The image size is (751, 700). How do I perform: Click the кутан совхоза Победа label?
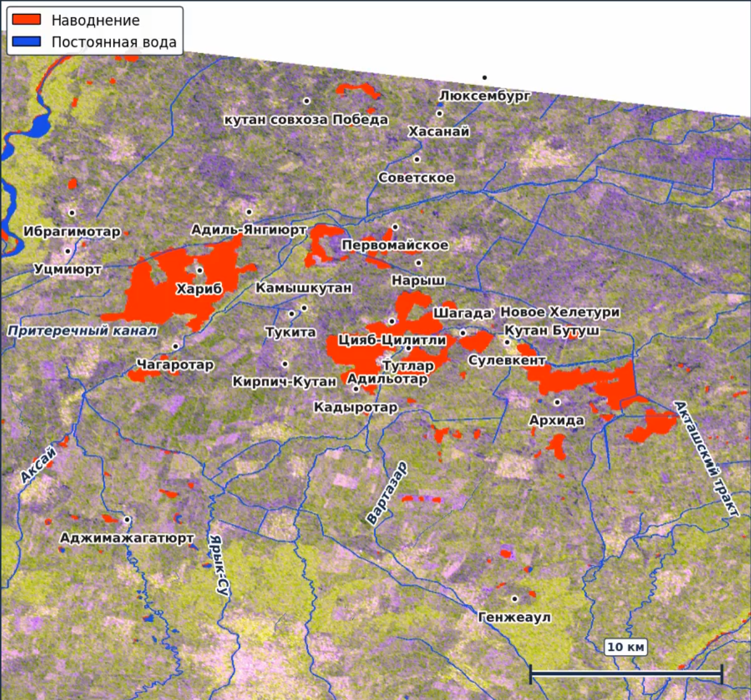306,120
